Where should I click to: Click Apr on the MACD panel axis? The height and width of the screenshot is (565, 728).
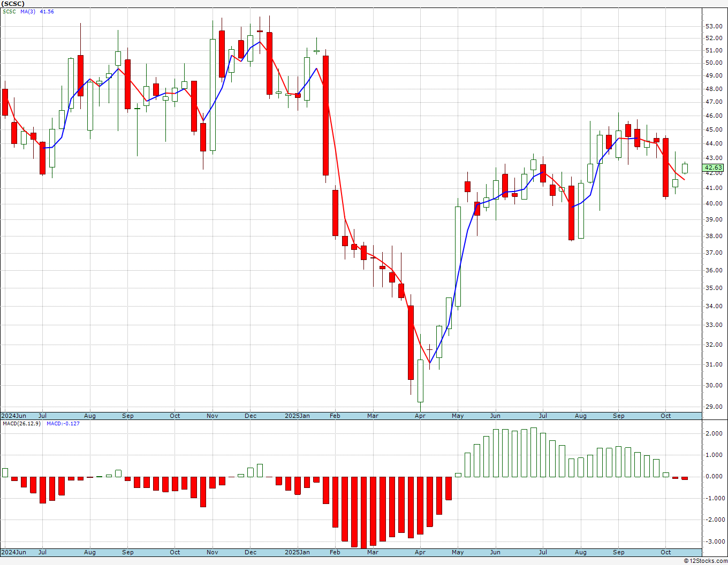420,552
